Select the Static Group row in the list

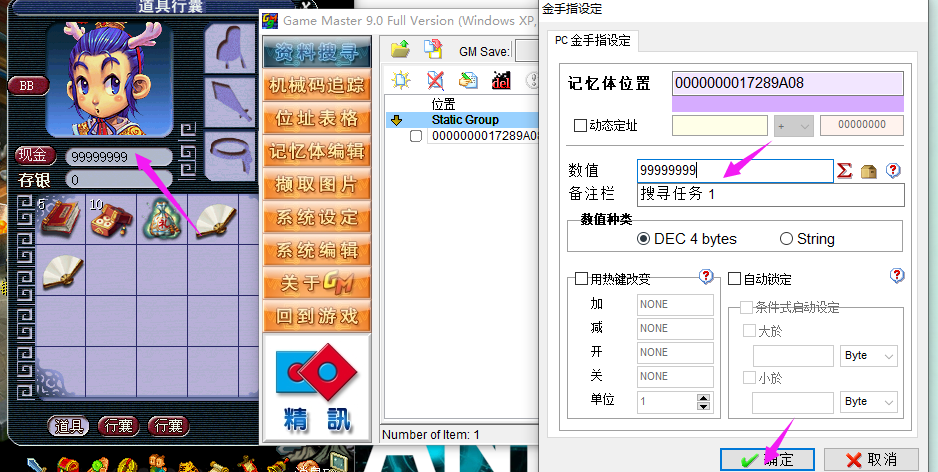click(463, 120)
